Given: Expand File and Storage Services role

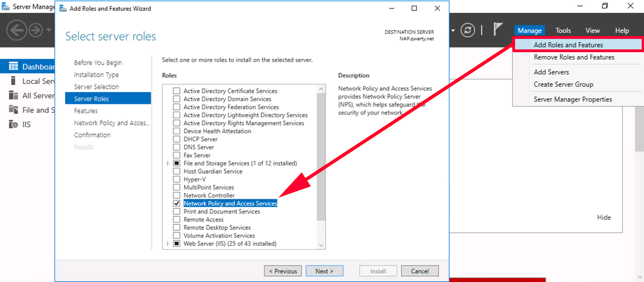Looking at the screenshot, I should pyautogui.click(x=168, y=163).
